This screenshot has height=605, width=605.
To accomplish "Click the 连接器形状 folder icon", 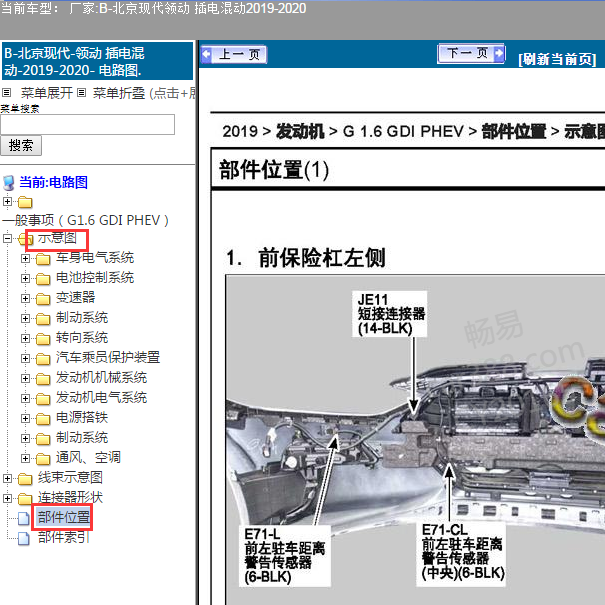I will (25, 499).
